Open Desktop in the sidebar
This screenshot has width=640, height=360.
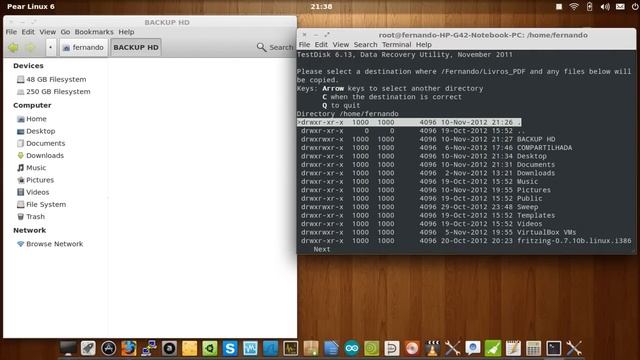coord(36,131)
